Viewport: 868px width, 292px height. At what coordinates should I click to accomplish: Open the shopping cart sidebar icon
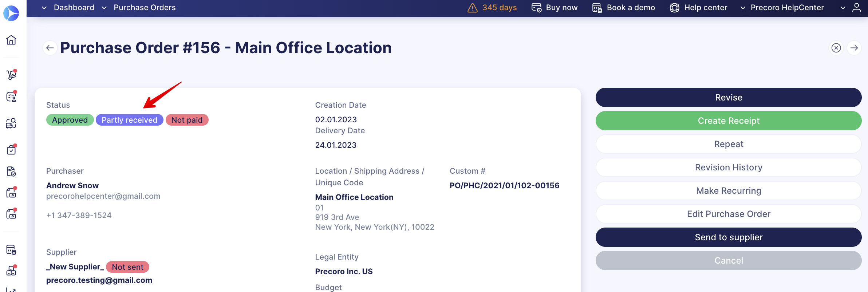pos(11,74)
